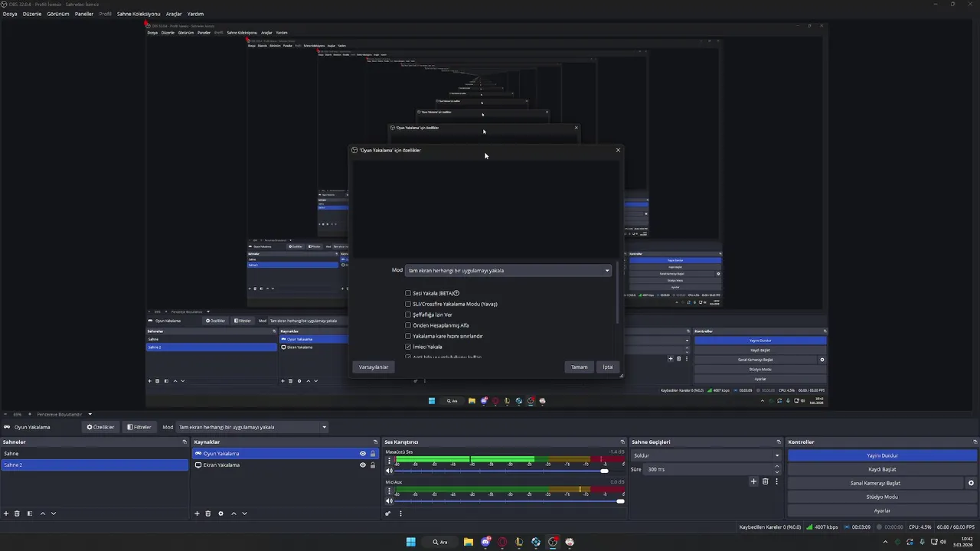Open advanced audio properties gears icon
980x551 pixels.
tap(388, 514)
